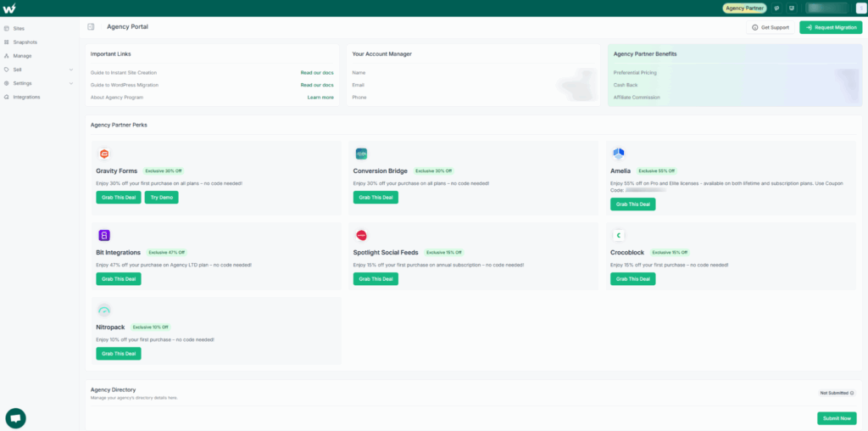
Task: Click the Spotlight Social Feeds logo icon
Action: click(x=361, y=236)
